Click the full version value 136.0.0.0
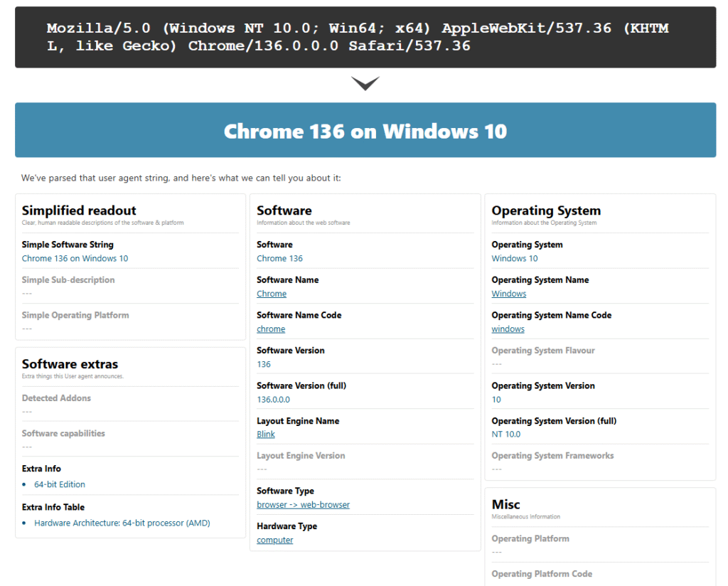728x586 pixels. [x=274, y=400]
